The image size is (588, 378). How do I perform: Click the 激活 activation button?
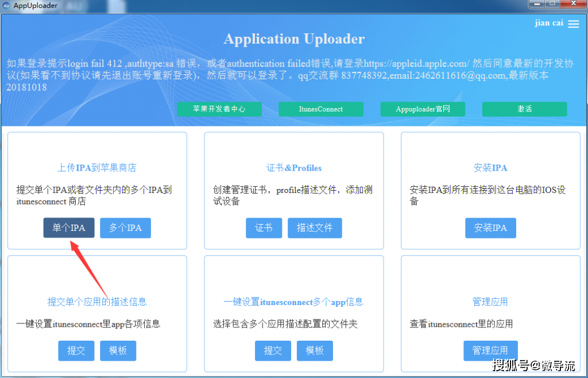524,109
